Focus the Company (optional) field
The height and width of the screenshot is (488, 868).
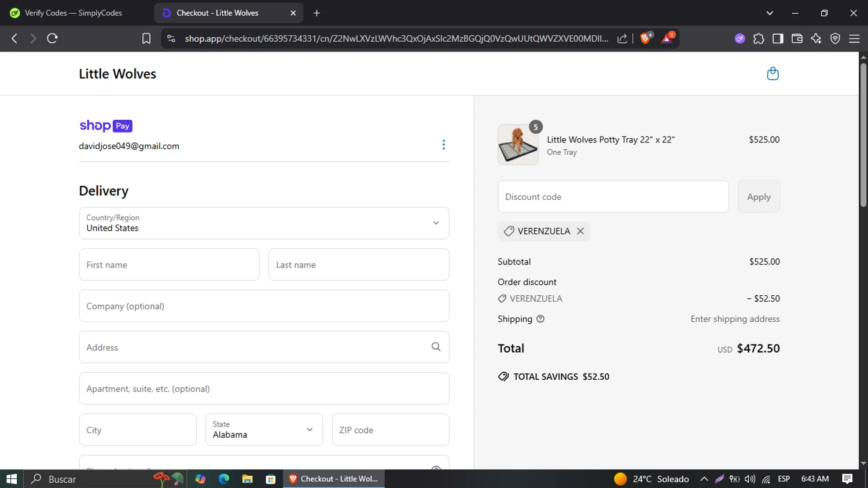(x=264, y=306)
